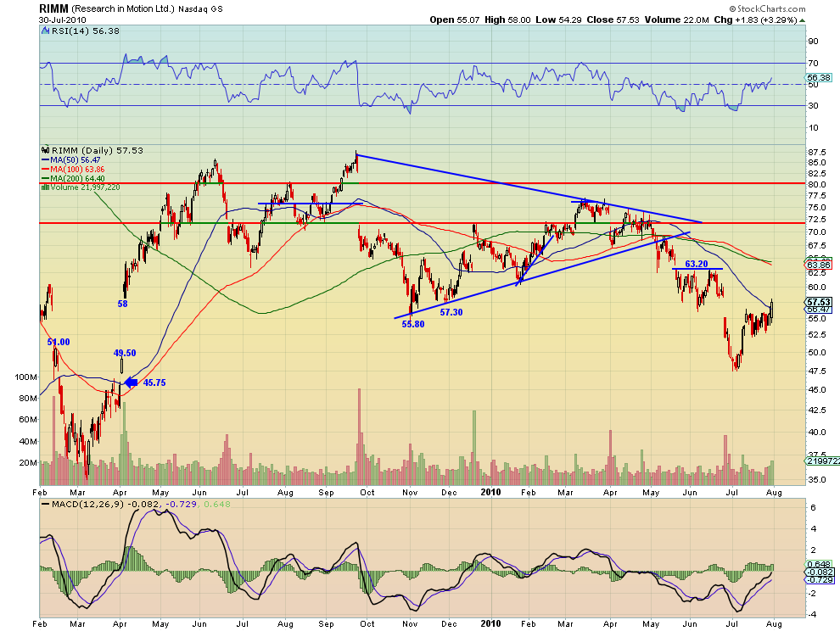Click the 'MA(200) 64.40' legend entry

tap(77, 178)
